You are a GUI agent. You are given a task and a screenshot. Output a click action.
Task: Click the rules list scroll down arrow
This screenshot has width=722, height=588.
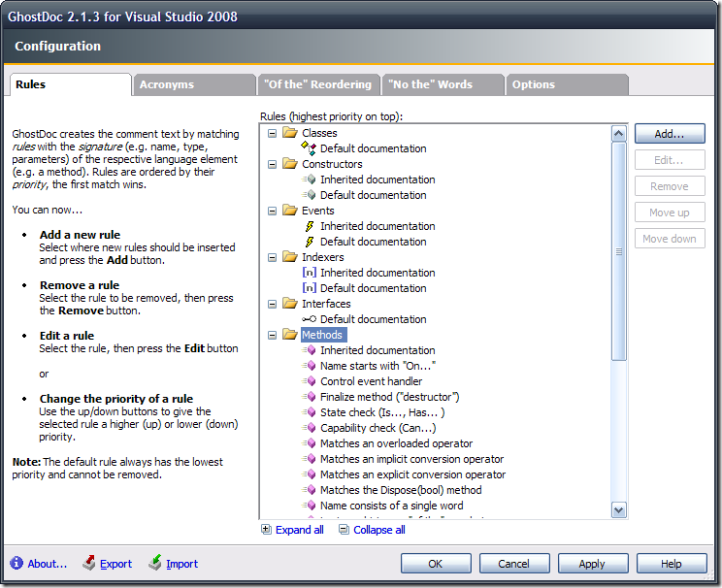click(x=619, y=510)
